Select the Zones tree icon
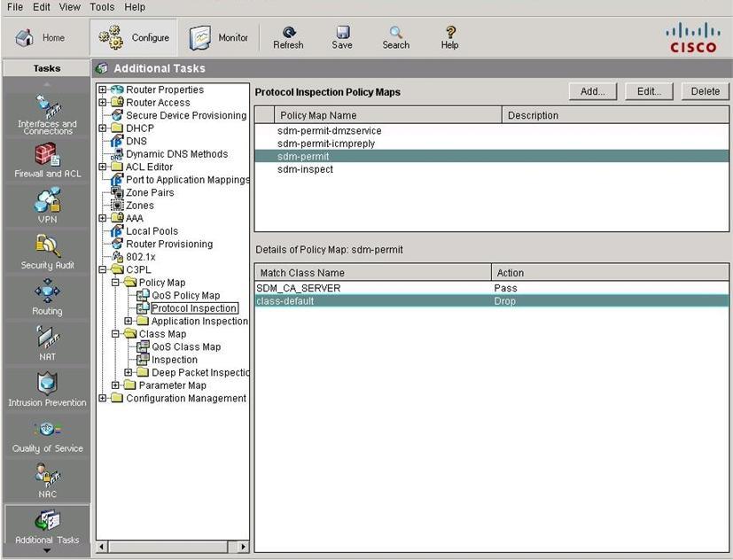The height and width of the screenshot is (560, 733). pos(117,206)
